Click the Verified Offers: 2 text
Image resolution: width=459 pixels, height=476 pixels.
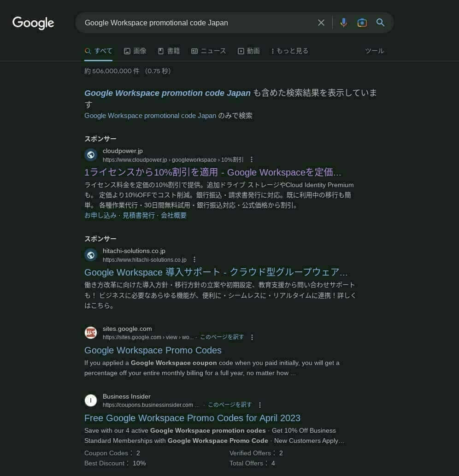(256, 453)
